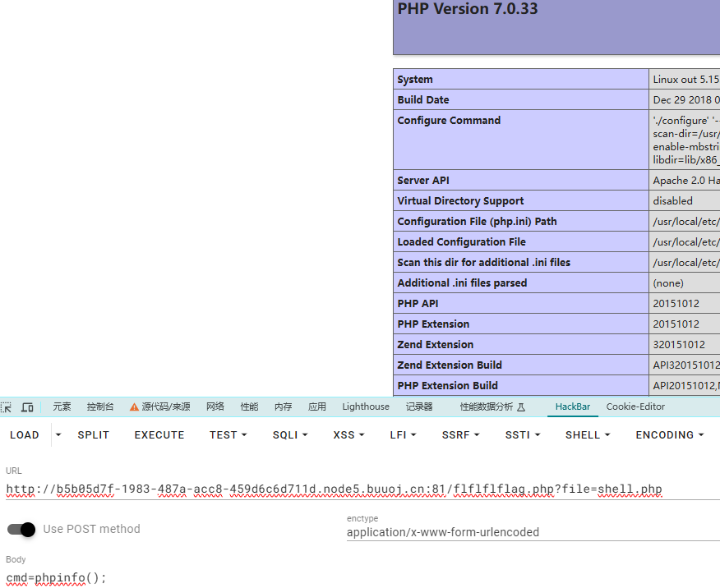Image resolution: width=720 pixels, height=588 pixels.
Task: Open the SHELL dropdown
Action: (588, 435)
